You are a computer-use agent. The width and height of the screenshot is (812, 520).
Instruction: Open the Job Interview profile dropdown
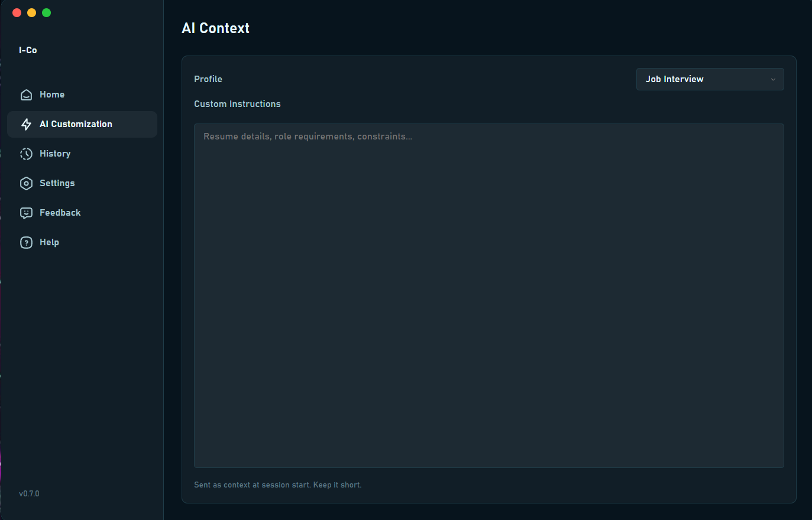click(710, 79)
